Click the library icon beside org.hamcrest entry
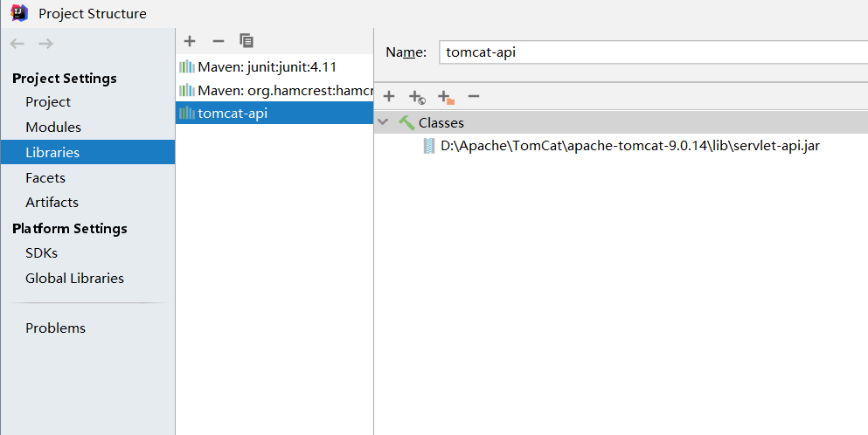This screenshot has width=868, height=435. [187, 90]
